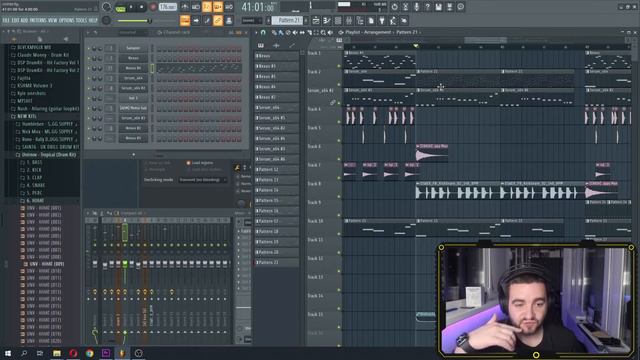Screen dimensions: 640x360
Task: Click the undo history icon
Action: [x=394, y=7]
